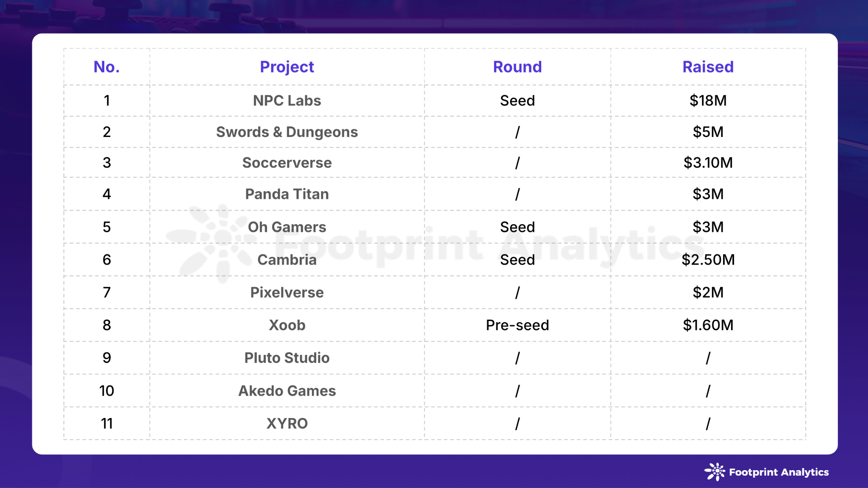Viewport: 868px width, 488px height.
Task: Select the $18M raised amount
Action: pos(708,100)
